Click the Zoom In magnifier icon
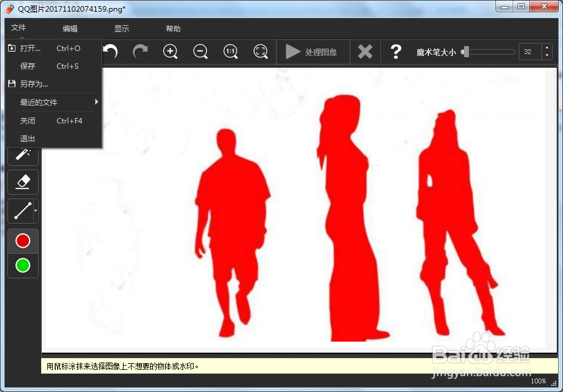563x392 pixels. (170, 52)
